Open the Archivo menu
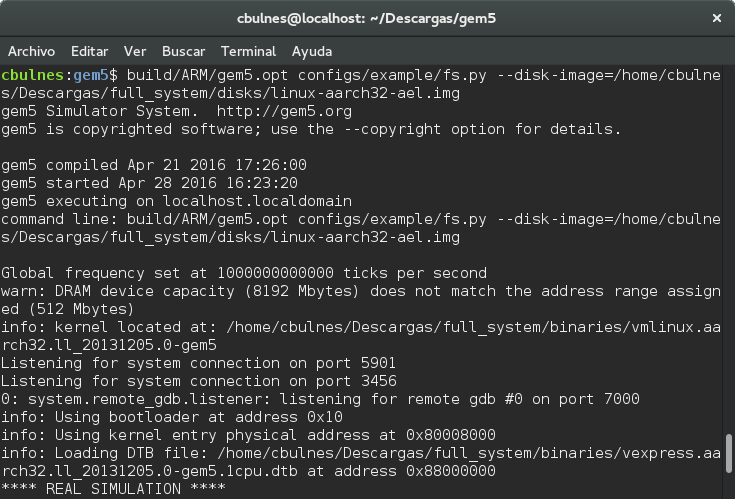 point(31,51)
